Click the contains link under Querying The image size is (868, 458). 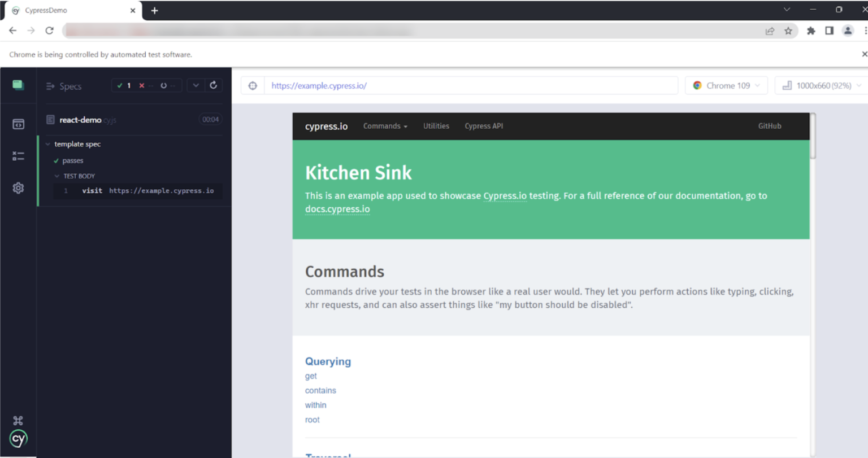[x=320, y=390]
